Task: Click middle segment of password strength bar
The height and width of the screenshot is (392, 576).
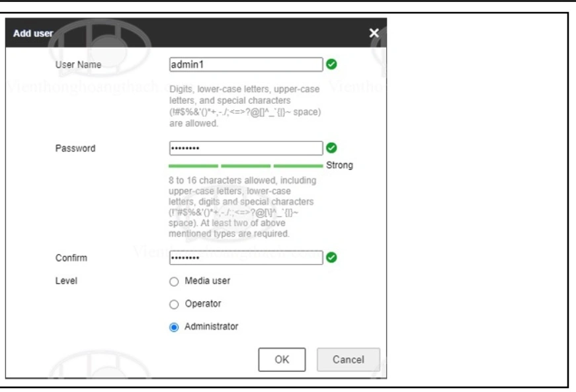Action: pos(245,165)
